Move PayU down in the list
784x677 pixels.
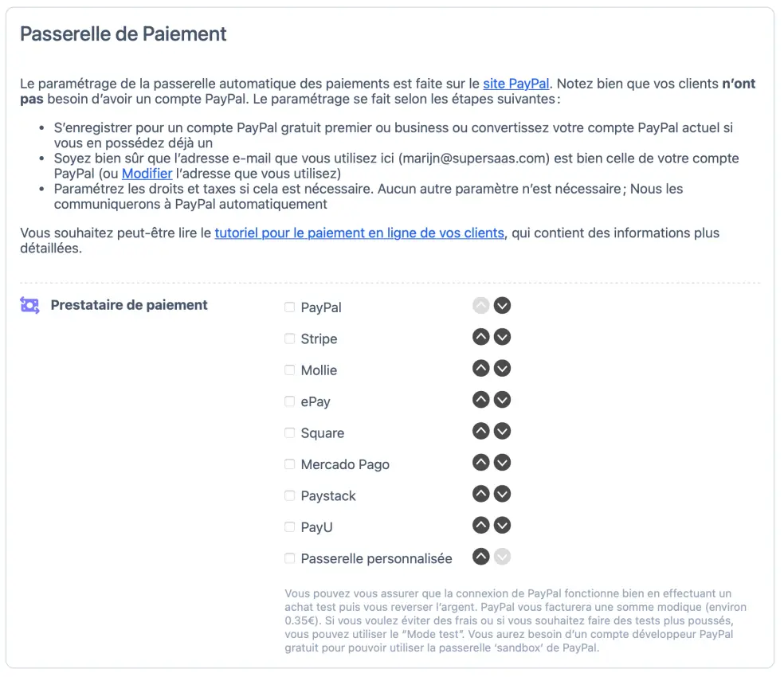point(502,525)
